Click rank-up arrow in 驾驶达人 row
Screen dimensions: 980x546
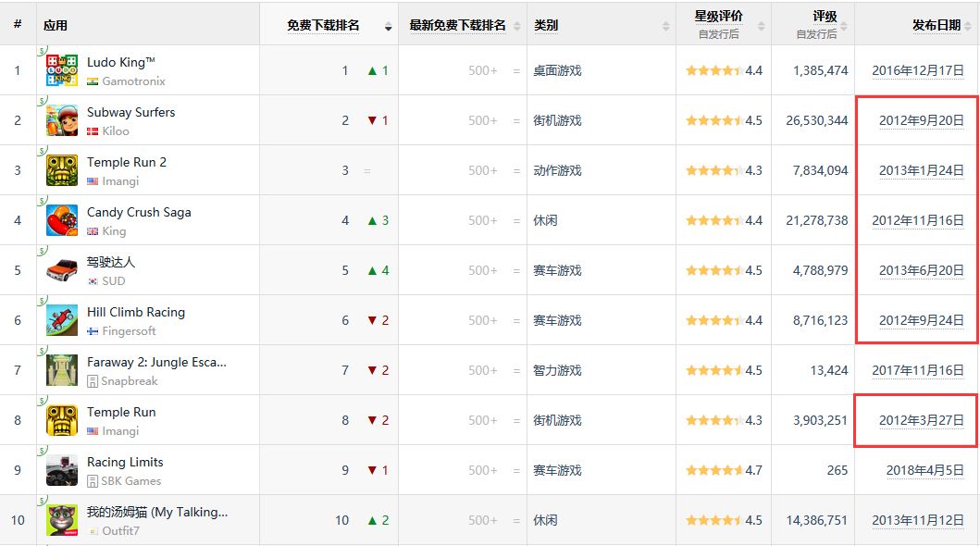(373, 270)
